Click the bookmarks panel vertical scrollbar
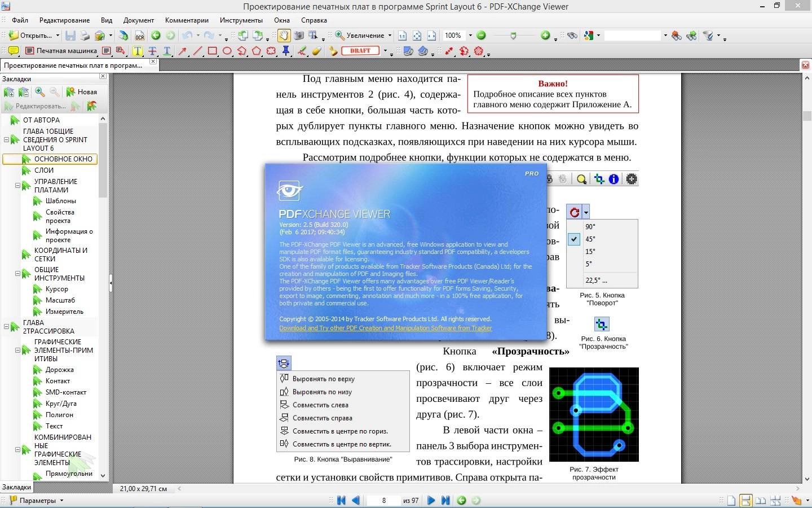Screen dimensions: 812x508 tap(103, 296)
